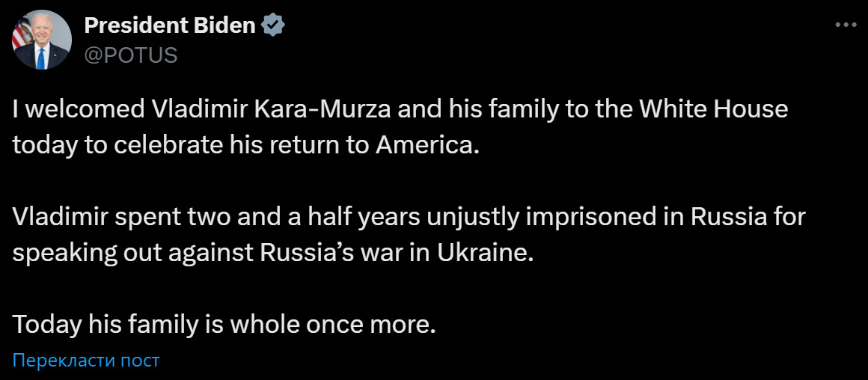Select line 'today to celebrate his return'
868x380 pixels.
pos(244,145)
